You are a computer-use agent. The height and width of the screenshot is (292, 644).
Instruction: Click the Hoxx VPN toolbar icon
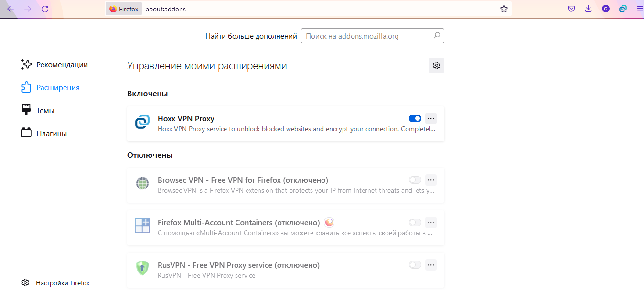tap(623, 9)
